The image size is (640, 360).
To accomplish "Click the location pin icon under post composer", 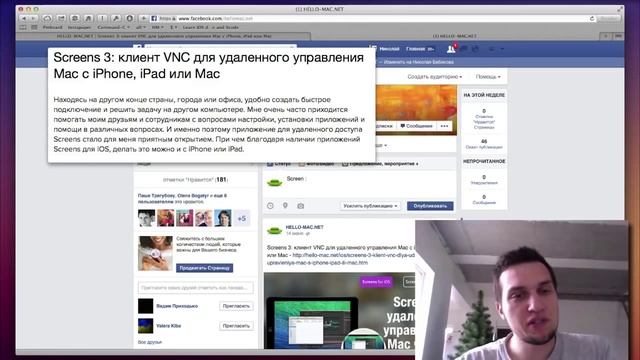I will click(x=285, y=206).
